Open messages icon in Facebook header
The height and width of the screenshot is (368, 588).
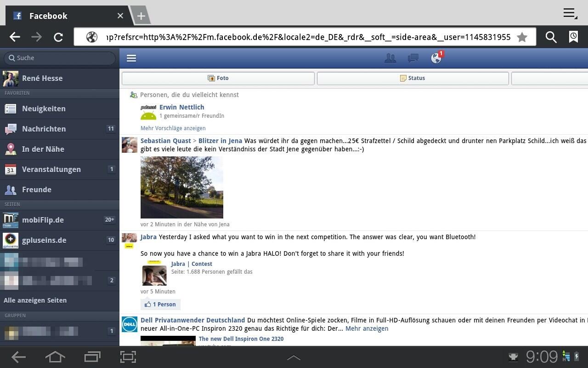pyautogui.click(x=413, y=58)
